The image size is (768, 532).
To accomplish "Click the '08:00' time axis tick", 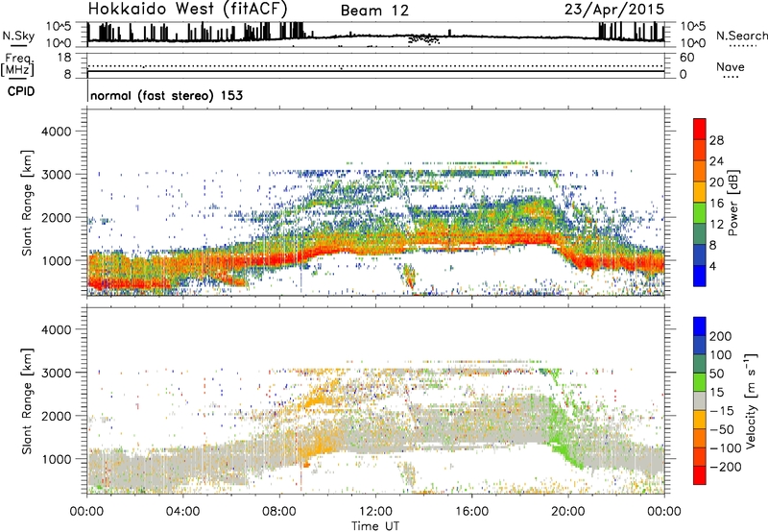I will pyautogui.click(x=279, y=512).
